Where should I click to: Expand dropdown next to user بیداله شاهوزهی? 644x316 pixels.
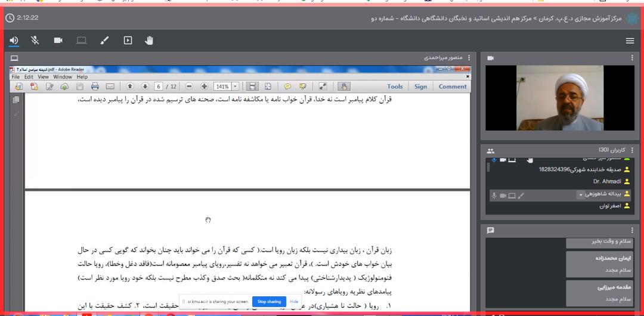580,195
